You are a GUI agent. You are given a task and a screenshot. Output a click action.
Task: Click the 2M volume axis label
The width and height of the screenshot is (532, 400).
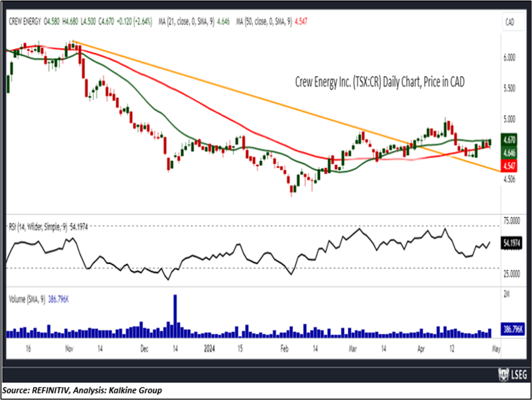507,295
